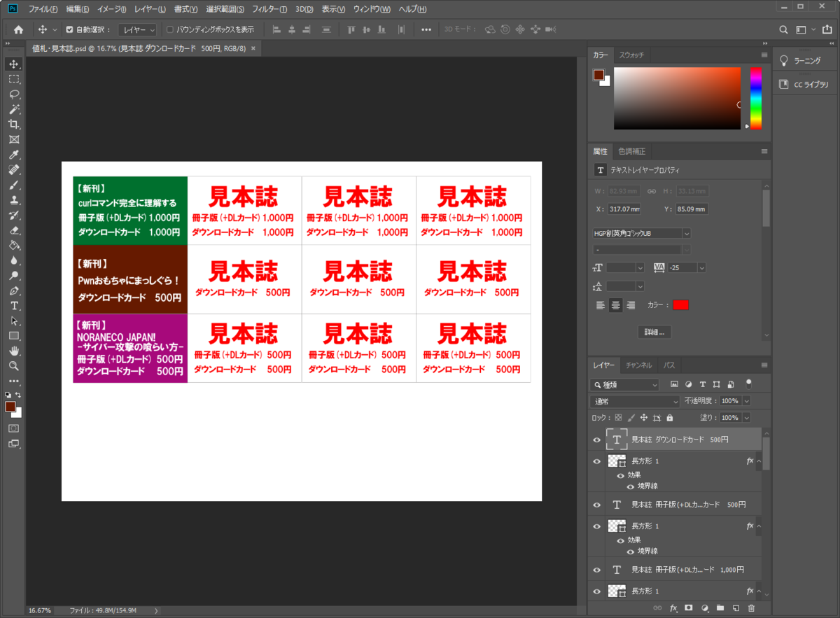Select the Healing Brush tool
The image size is (840, 618).
click(14, 170)
